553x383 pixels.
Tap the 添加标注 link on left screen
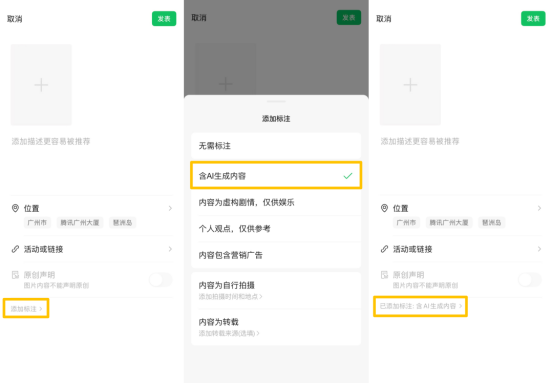(x=26, y=309)
